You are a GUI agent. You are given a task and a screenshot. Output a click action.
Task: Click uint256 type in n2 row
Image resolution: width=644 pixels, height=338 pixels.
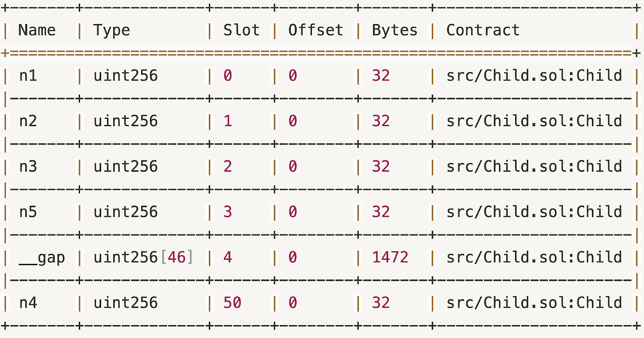click(126, 121)
